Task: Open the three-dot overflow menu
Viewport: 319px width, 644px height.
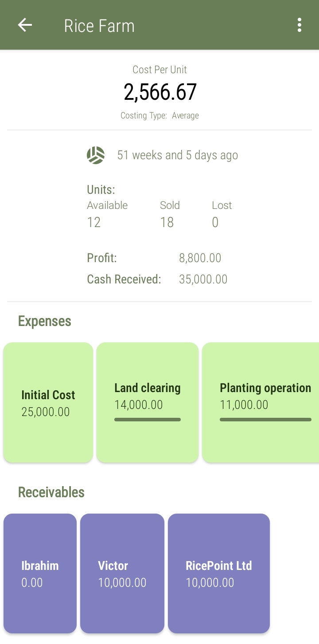Action: tap(300, 25)
